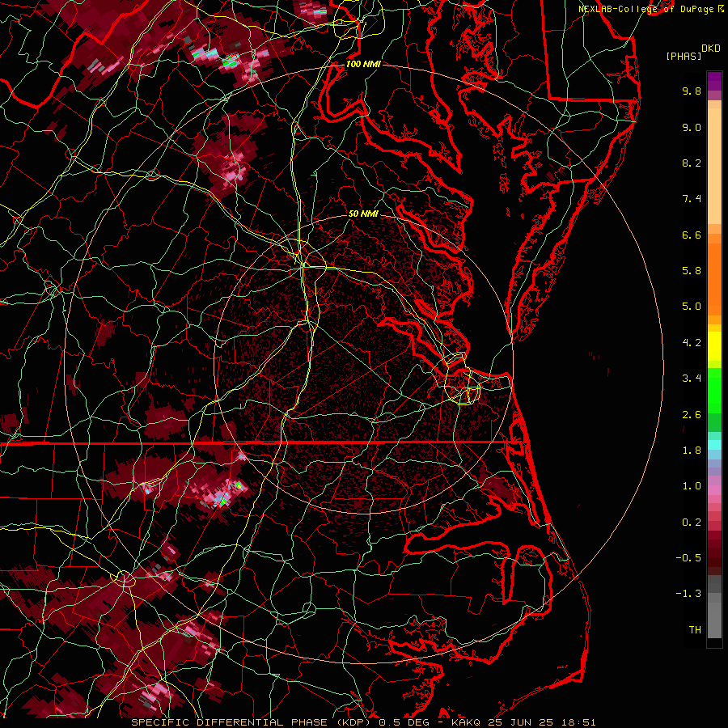Pick the yellow band of color bar

tap(714, 346)
